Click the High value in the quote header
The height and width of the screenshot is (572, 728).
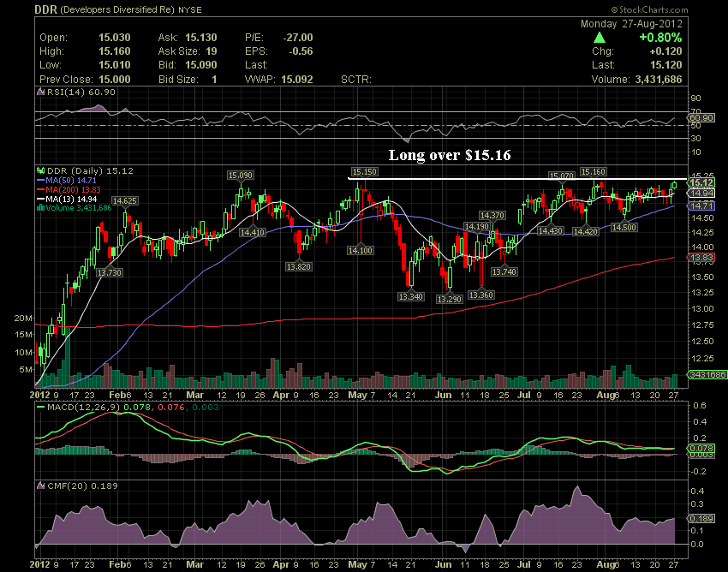pyautogui.click(x=114, y=51)
